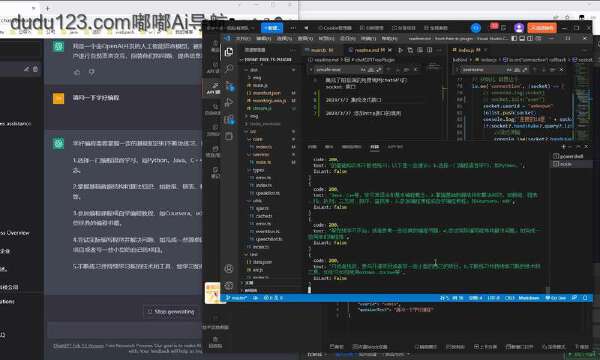Expand the find widget replace chevron in readme editor
The height and width of the screenshot is (360, 600).
tap(311, 70)
